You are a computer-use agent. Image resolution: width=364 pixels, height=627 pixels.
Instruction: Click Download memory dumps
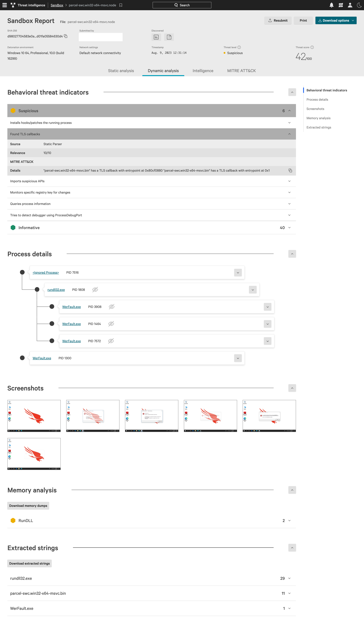tap(28, 506)
